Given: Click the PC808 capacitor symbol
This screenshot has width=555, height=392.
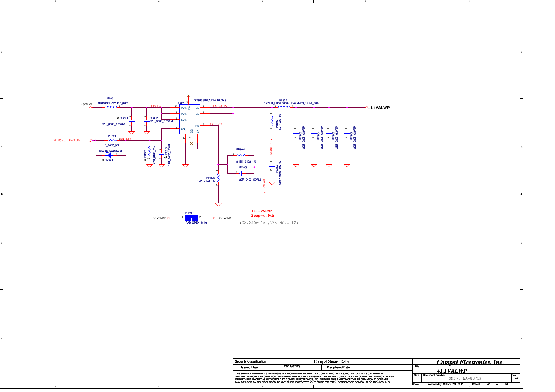Looking at the screenshot, I should (x=241, y=173).
